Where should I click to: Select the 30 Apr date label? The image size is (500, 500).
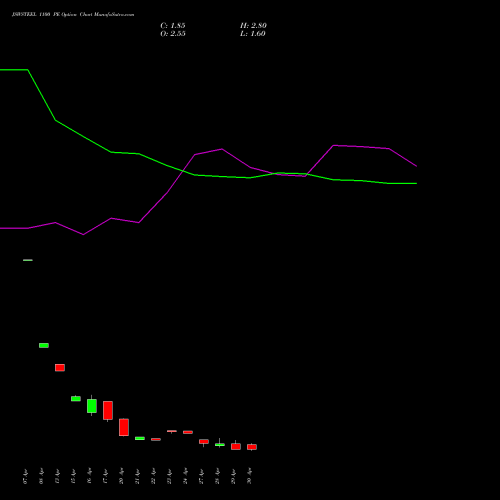[250, 476]
